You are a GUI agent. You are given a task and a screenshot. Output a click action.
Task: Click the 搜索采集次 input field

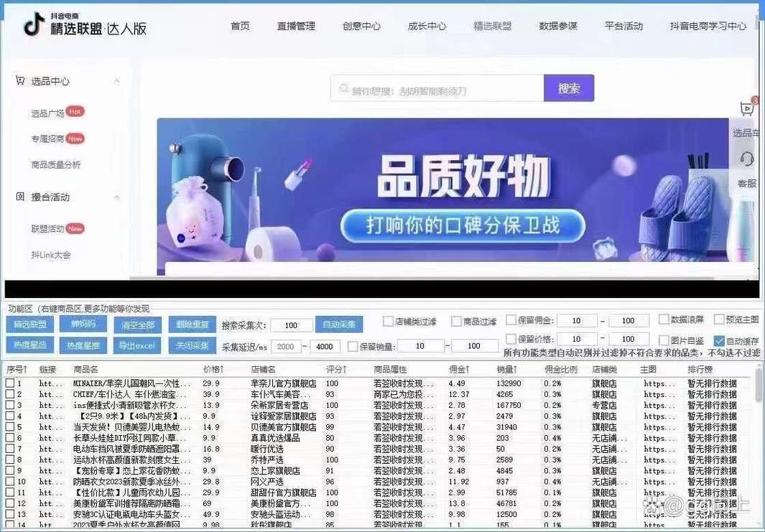tap(290, 324)
